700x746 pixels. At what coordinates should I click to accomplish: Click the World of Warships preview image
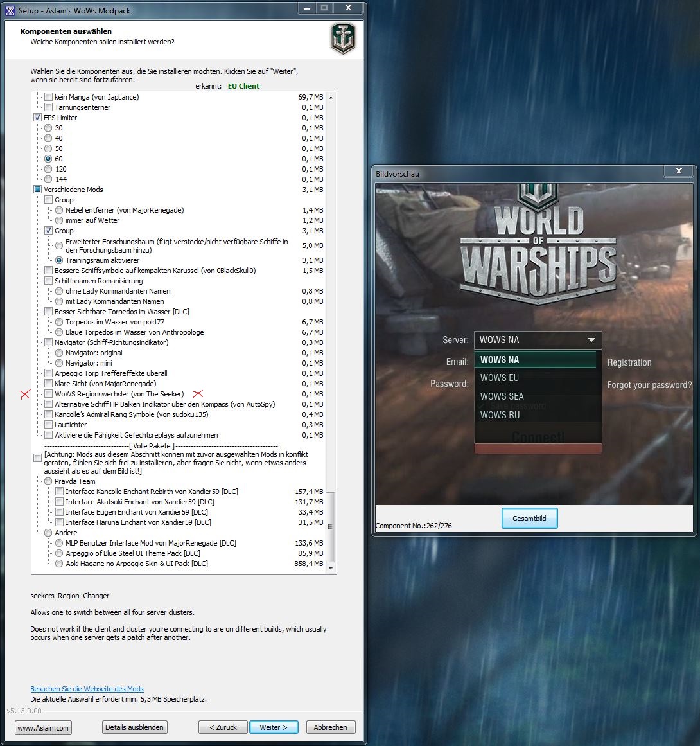534,344
